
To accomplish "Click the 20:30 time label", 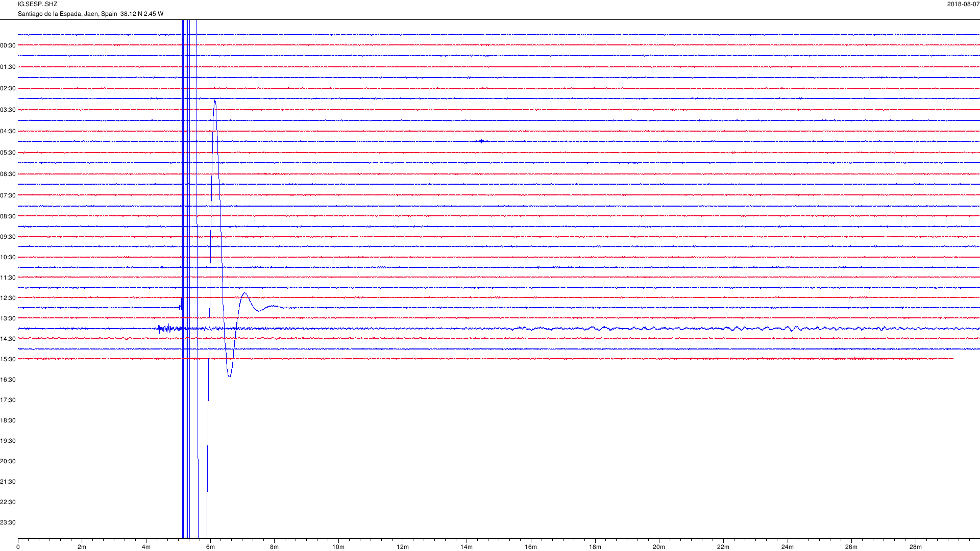I will pyautogui.click(x=8, y=461).
